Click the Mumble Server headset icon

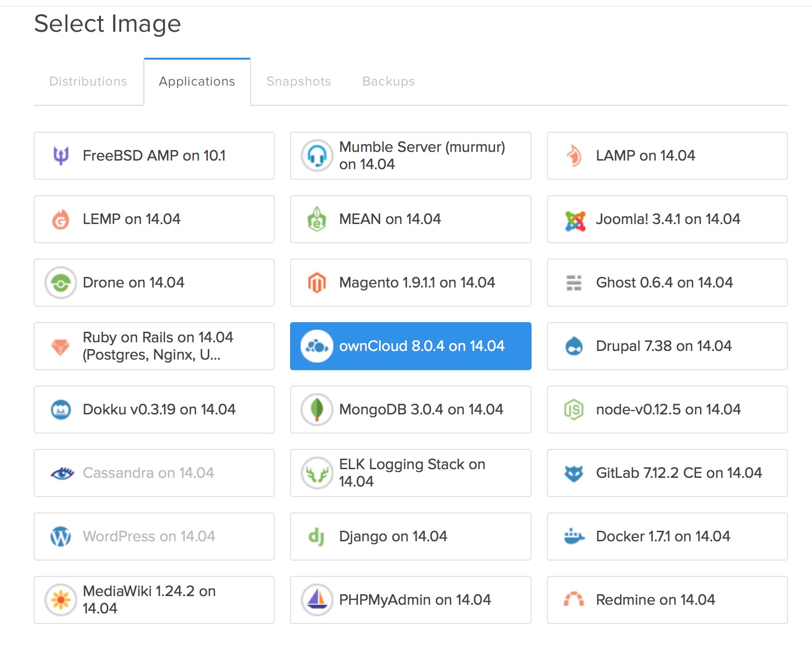click(x=317, y=156)
